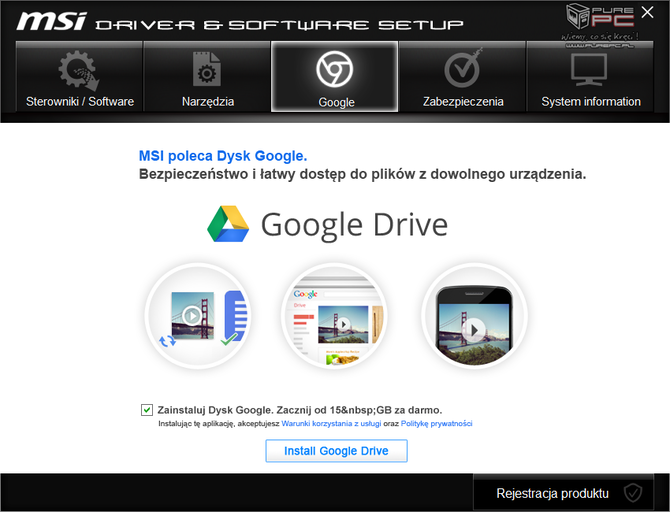The height and width of the screenshot is (512, 670).
Task: Click the Google Drive wordmark text
Action: coord(354,225)
